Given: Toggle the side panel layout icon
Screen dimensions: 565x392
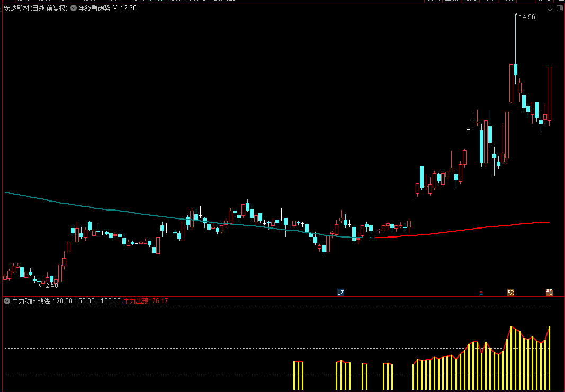Looking at the screenshot, I should coord(560,8).
